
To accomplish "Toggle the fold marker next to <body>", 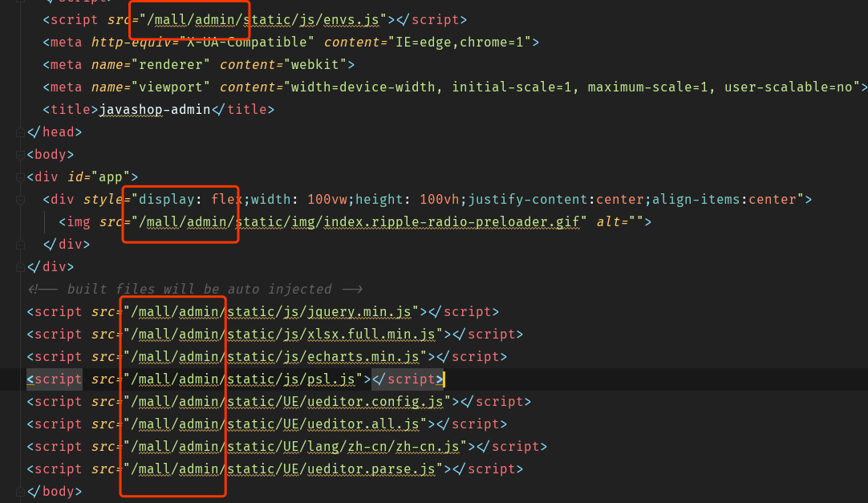I will (x=20, y=154).
